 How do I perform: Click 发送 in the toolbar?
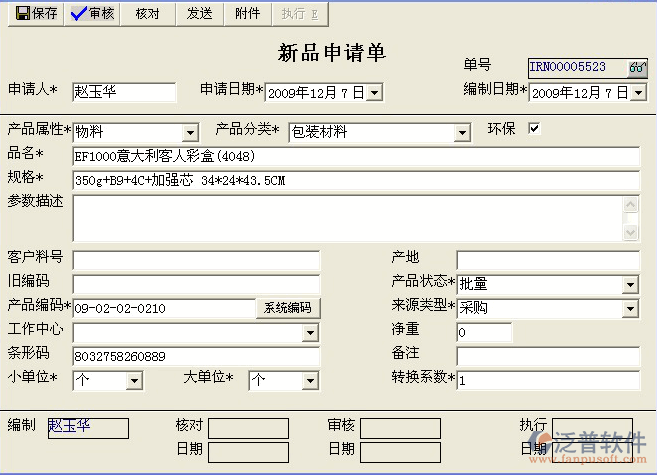pos(200,13)
